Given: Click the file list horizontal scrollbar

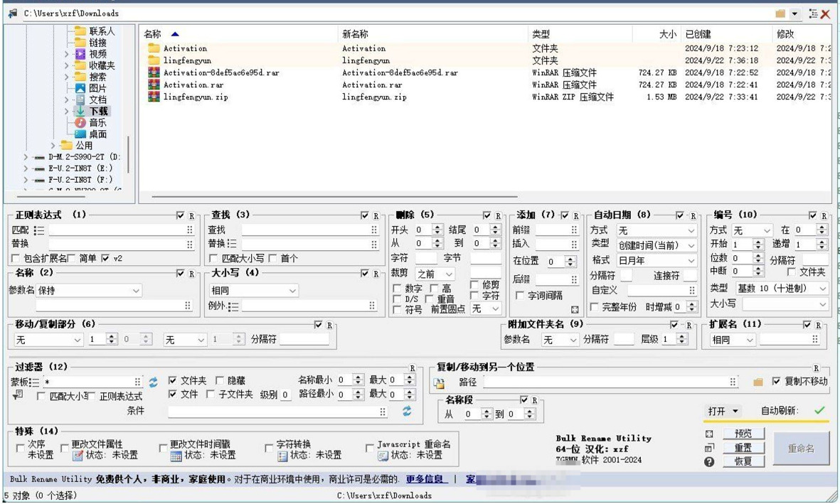Looking at the screenshot, I should pos(335,197).
